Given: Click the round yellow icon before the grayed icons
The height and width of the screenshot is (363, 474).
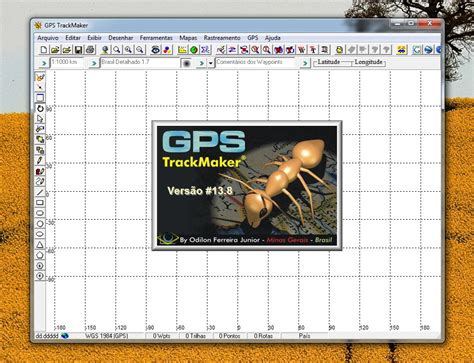Looking at the screenshot, I should tap(339, 50).
